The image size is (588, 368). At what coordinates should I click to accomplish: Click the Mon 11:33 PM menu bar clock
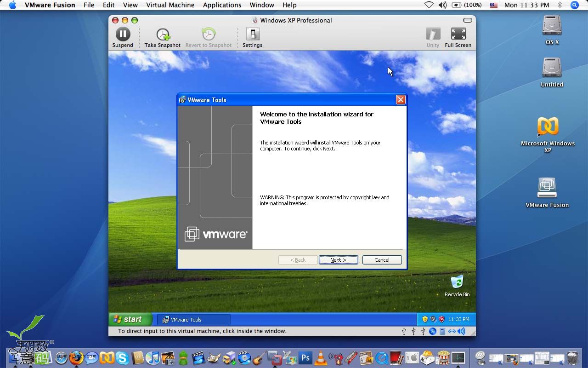pos(526,5)
